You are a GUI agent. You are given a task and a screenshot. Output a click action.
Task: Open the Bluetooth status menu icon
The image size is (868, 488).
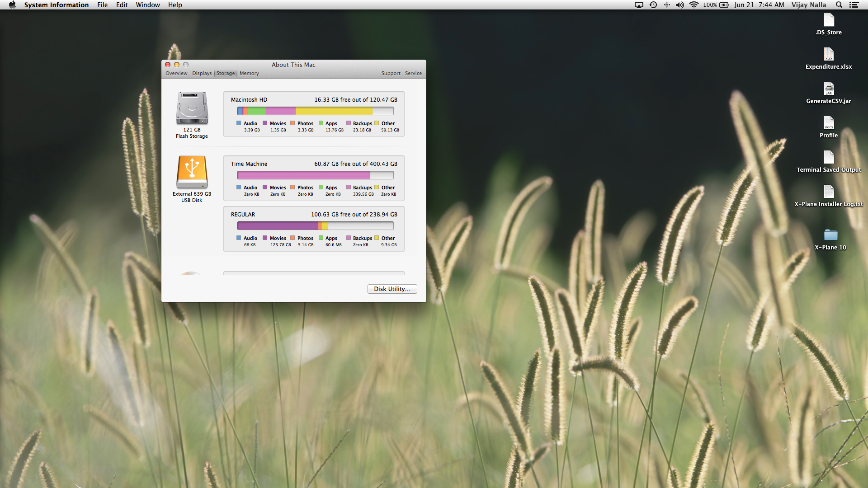(667, 5)
